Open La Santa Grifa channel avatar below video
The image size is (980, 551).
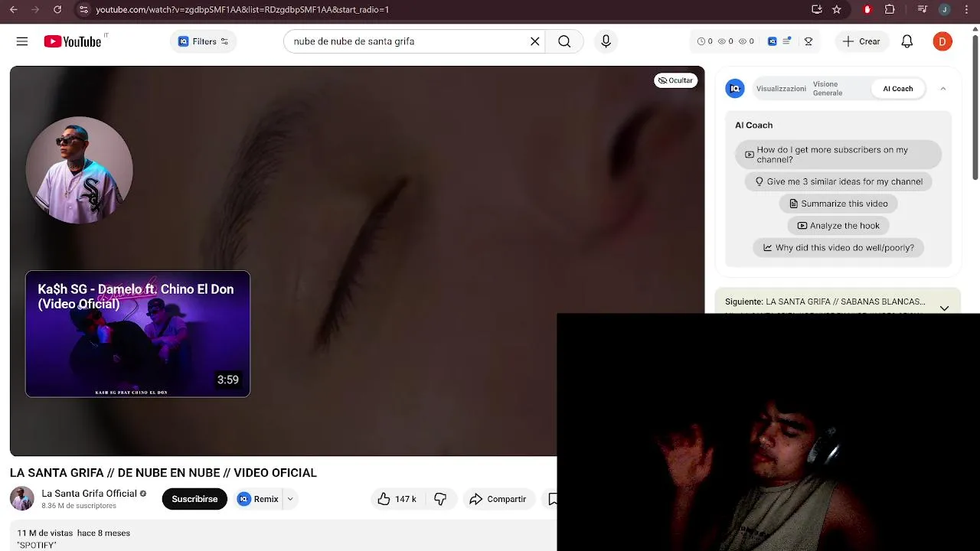[x=21, y=499]
